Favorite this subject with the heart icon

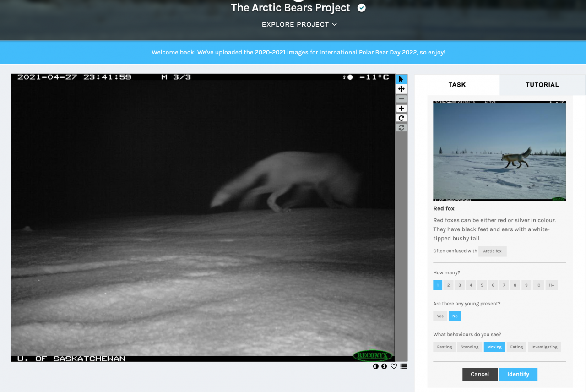[x=394, y=366]
